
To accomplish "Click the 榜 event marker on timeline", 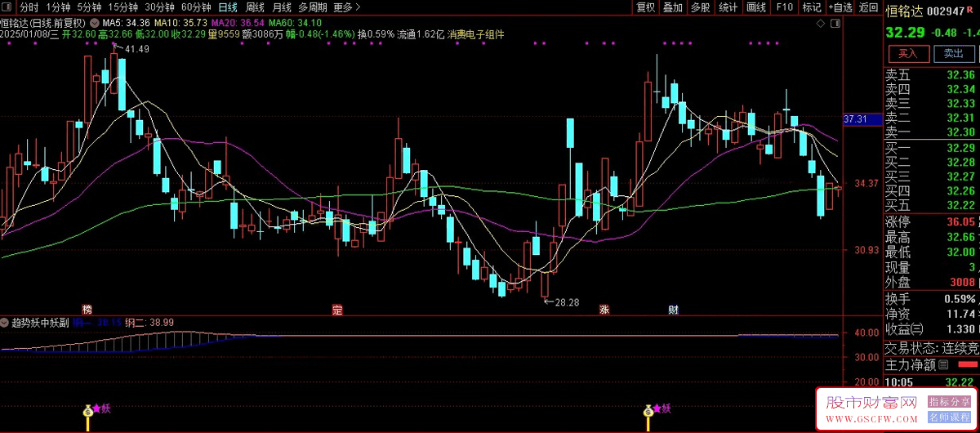I will pyautogui.click(x=87, y=310).
